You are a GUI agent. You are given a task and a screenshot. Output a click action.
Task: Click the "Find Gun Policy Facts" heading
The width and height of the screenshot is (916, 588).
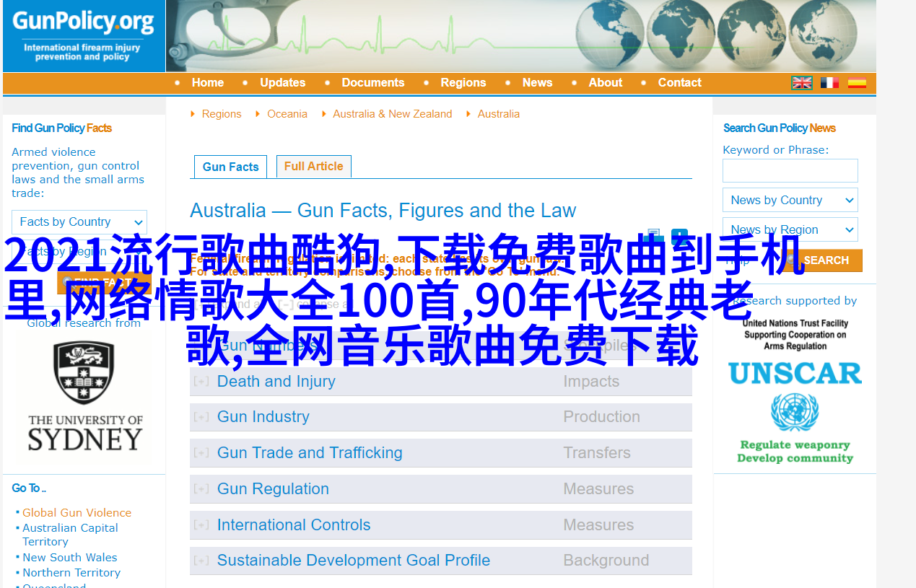[62, 128]
